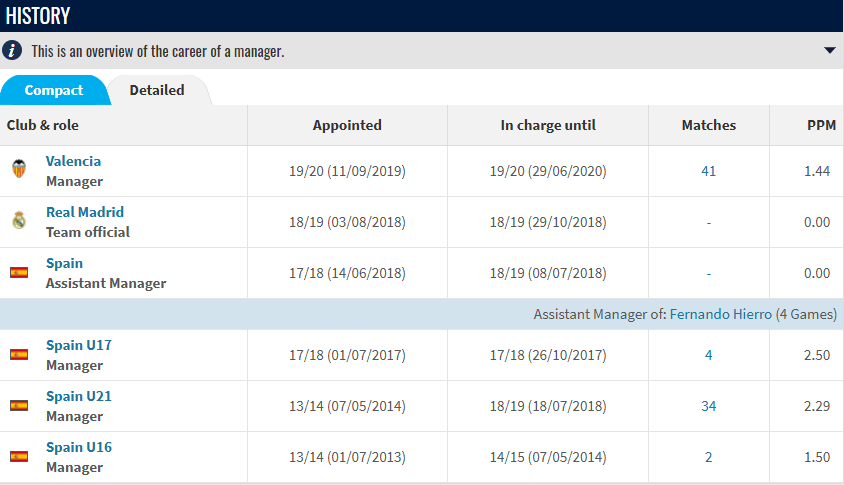This screenshot has width=844, height=485.
Task: Open the Real Madrid club link
Action: (85, 212)
